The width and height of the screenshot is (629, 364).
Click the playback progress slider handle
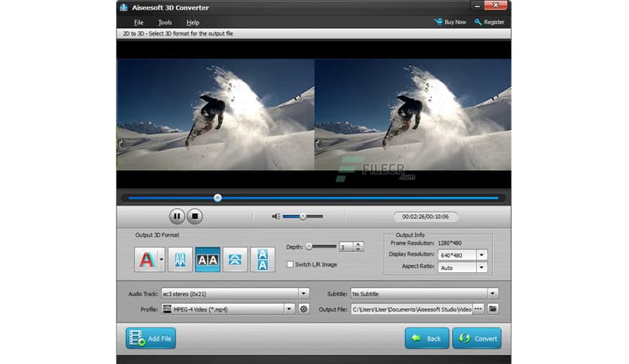pyautogui.click(x=217, y=198)
